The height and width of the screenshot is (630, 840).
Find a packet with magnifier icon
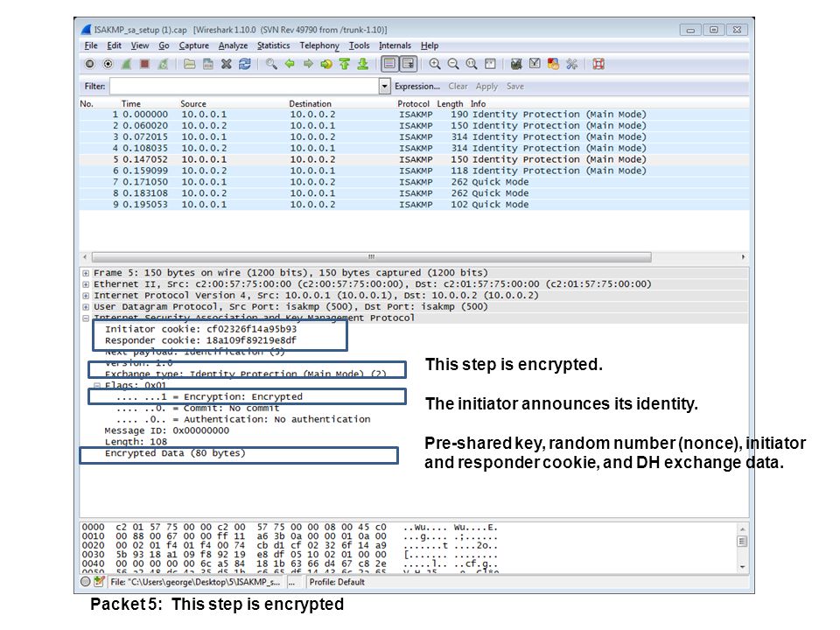point(271,64)
